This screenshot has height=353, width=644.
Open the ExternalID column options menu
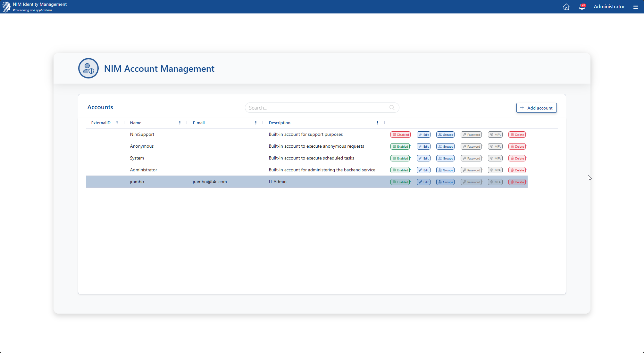(117, 123)
